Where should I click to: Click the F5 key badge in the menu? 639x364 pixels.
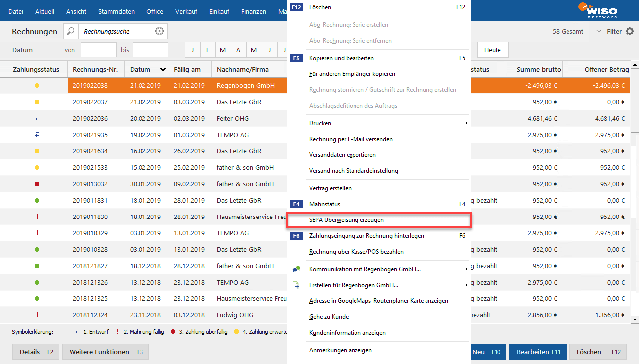click(x=296, y=58)
